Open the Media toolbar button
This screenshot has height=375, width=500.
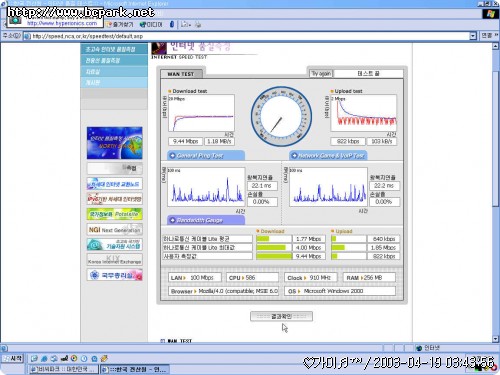coord(151,24)
